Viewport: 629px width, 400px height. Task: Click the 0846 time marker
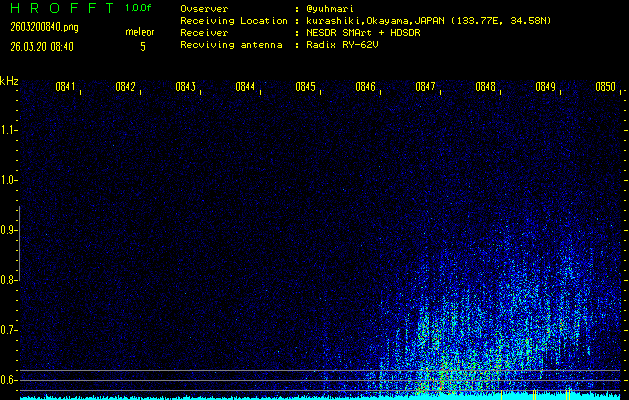[x=365, y=87]
